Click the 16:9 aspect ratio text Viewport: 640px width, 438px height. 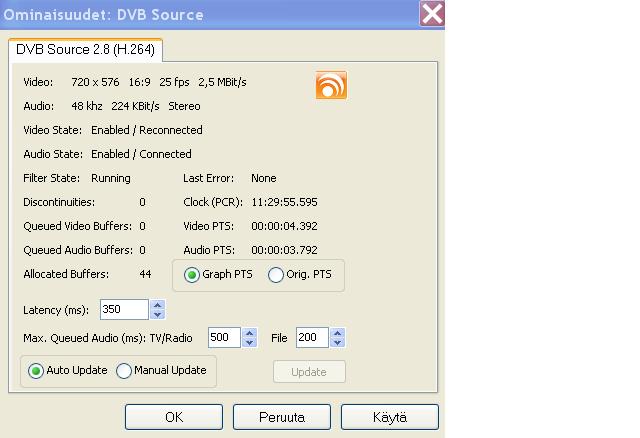click(x=140, y=82)
